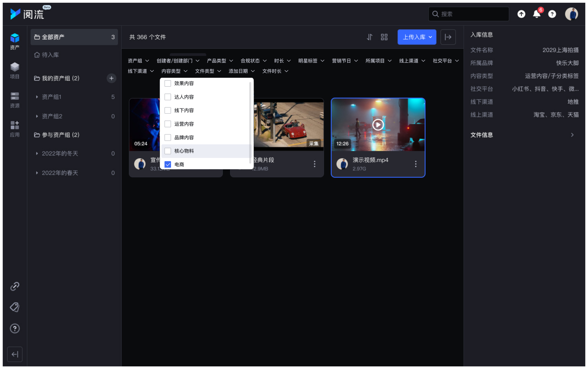Click the sort order icon

(x=369, y=37)
